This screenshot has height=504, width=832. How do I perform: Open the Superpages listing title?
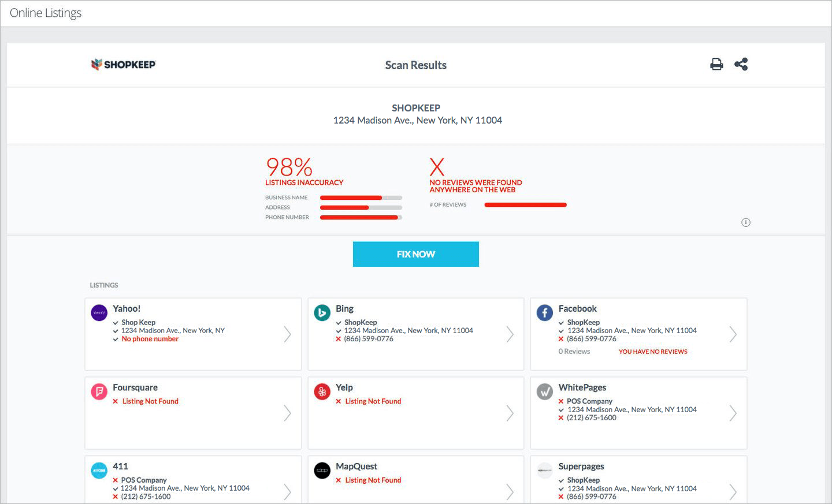(581, 466)
